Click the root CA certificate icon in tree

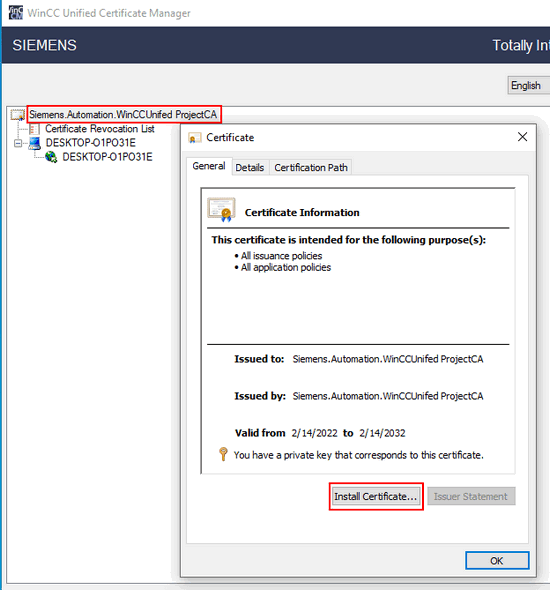(17, 114)
